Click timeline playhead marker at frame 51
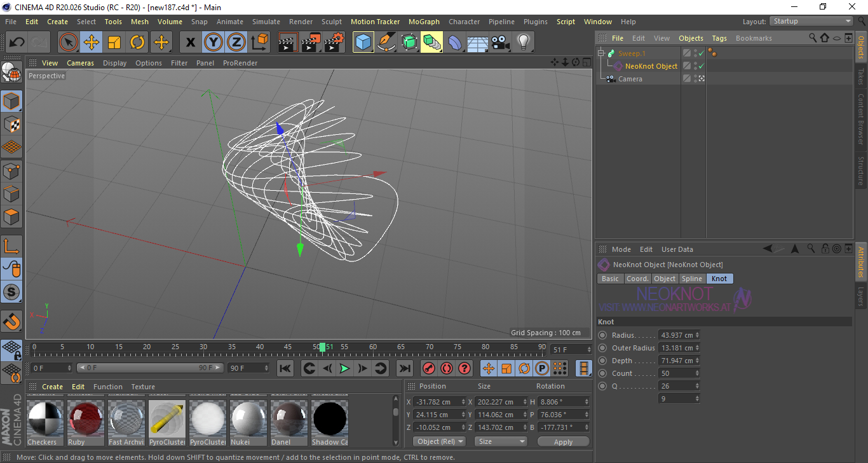The image size is (868, 463). pyautogui.click(x=323, y=347)
